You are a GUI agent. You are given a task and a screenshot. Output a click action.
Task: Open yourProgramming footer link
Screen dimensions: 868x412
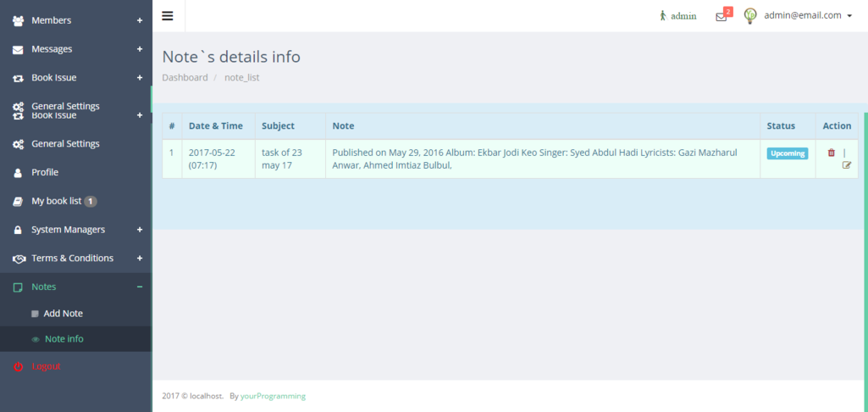pos(273,396)
